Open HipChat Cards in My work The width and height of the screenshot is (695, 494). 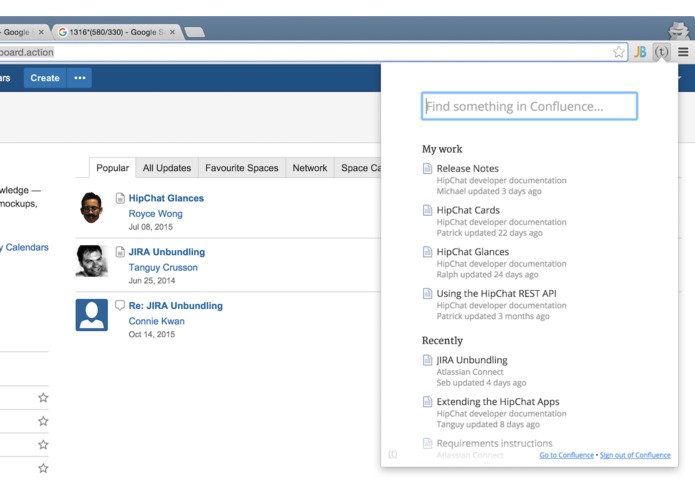(x=468, y=210)
